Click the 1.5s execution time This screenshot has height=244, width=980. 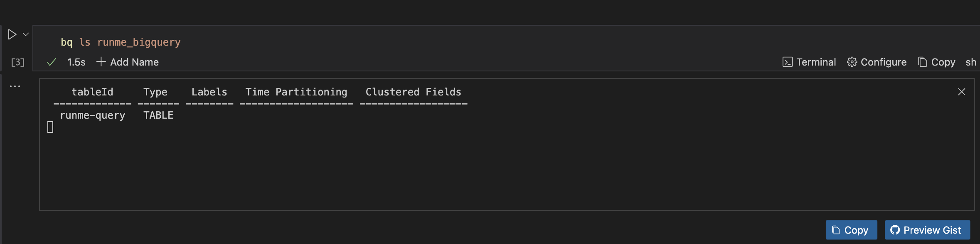[76, 61]
